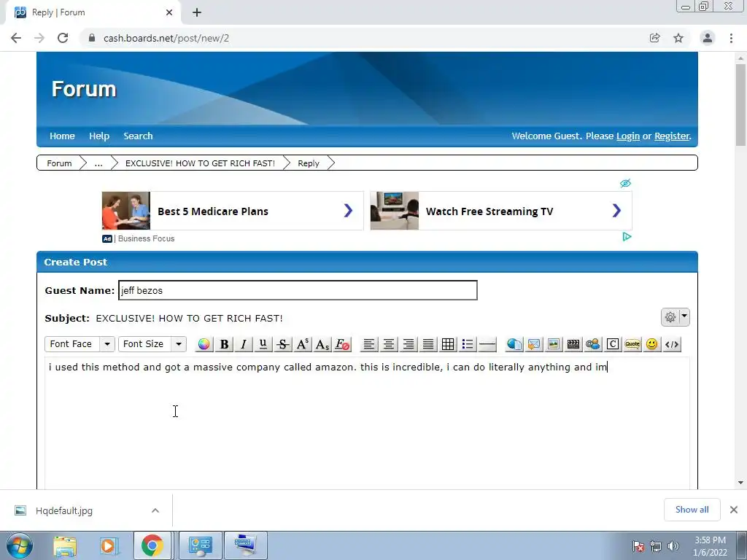Click the Login link
This screenshot has width=747, height=560.
628,136
